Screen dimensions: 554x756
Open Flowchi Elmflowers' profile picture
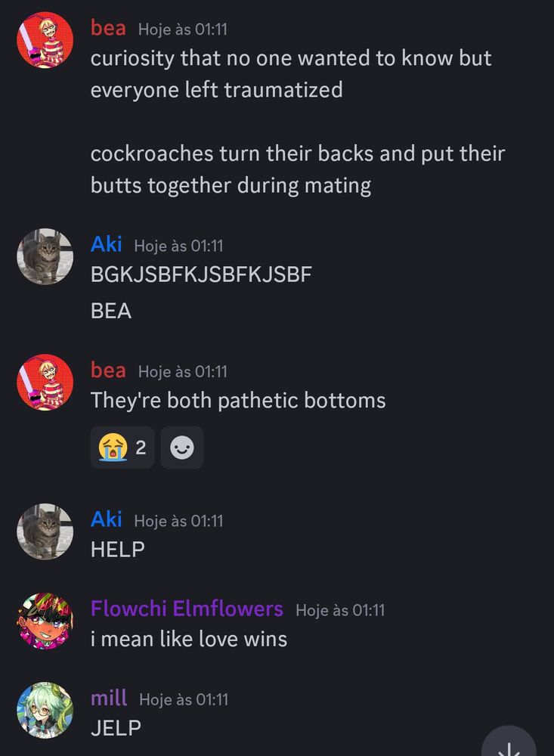(x=45, y=621)
